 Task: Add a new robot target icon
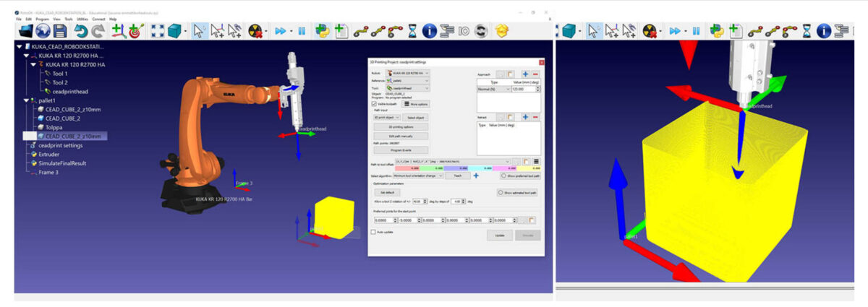(x=135, y=30)
